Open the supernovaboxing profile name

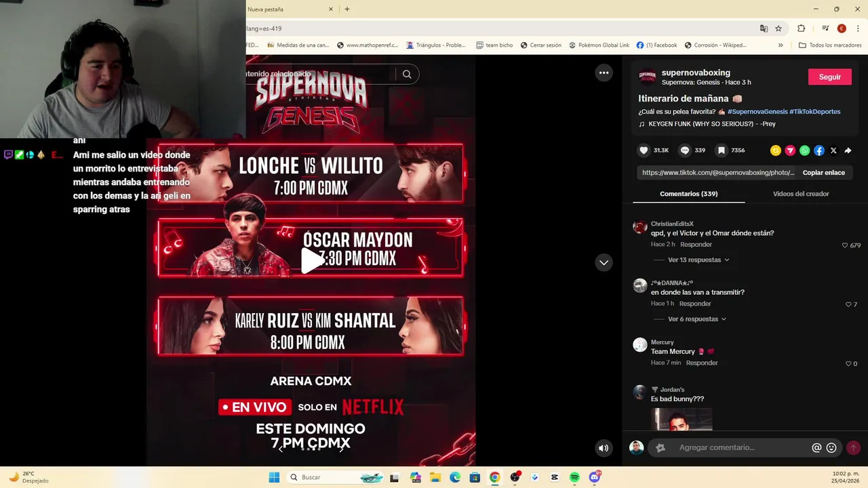coord(696,73)
